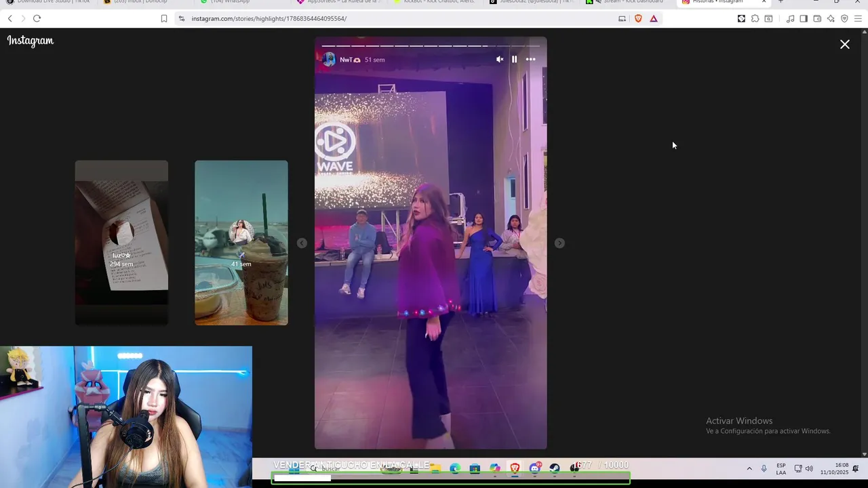Viewport: 868px width, 488px height.
Task: Click the microphone tray icon
Action: pos(764,468)
